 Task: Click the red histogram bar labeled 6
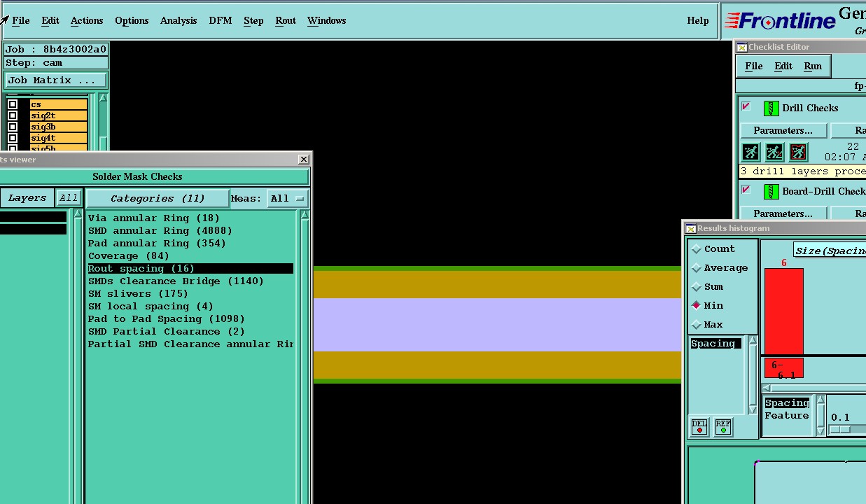pyautogui.click(x=784, y=311)
